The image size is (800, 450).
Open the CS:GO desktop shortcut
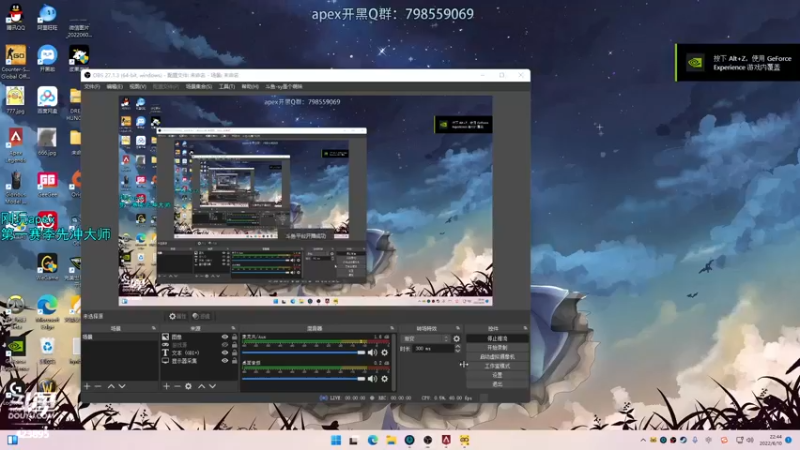click(15, 62)
